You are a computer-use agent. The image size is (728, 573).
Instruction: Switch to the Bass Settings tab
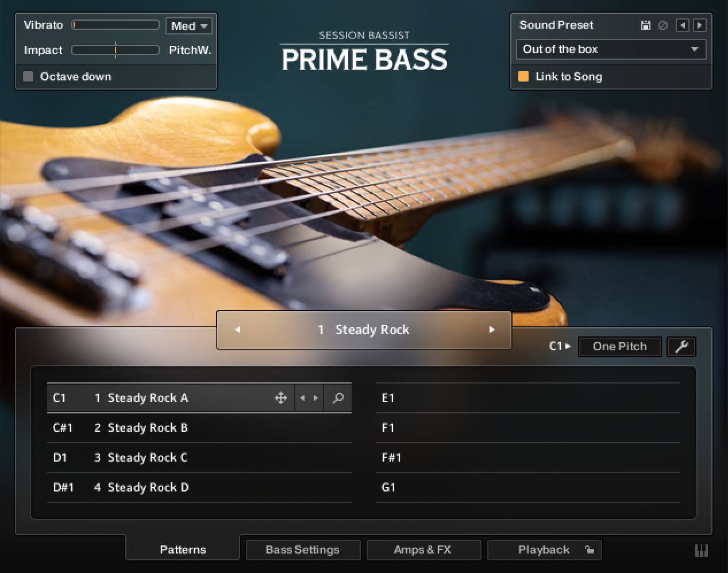[303, 549]
